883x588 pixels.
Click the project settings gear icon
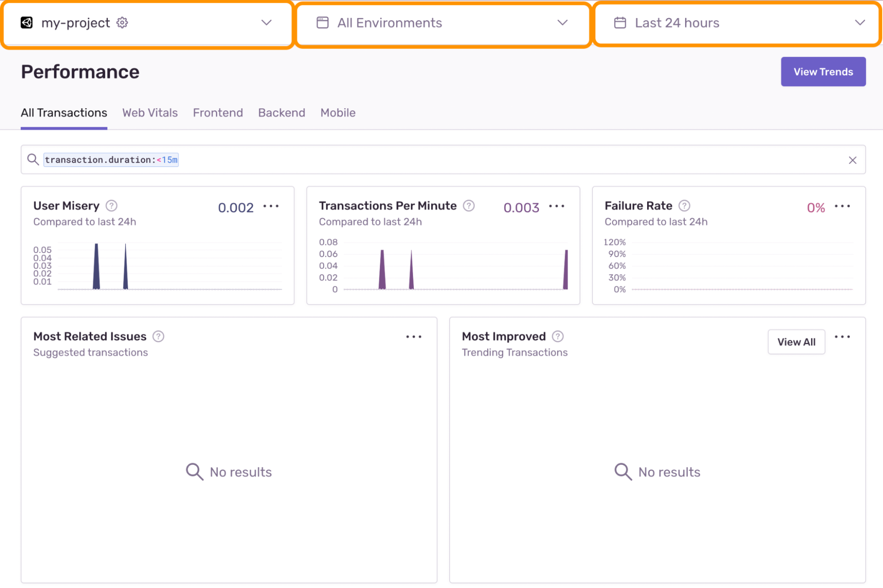[x=122, y=23]
